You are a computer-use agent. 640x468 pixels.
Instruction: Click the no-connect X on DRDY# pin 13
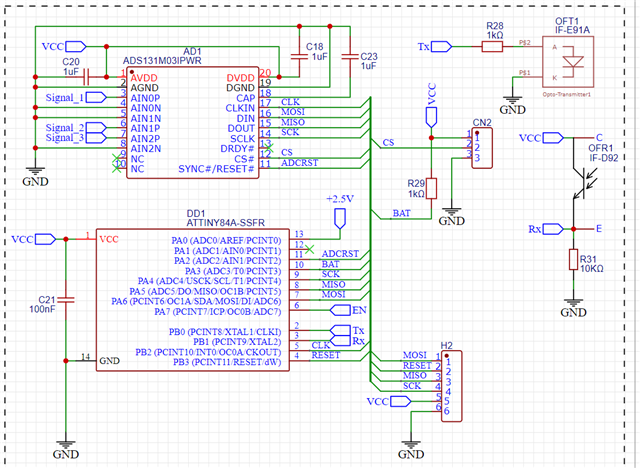[x=269, y=148]
